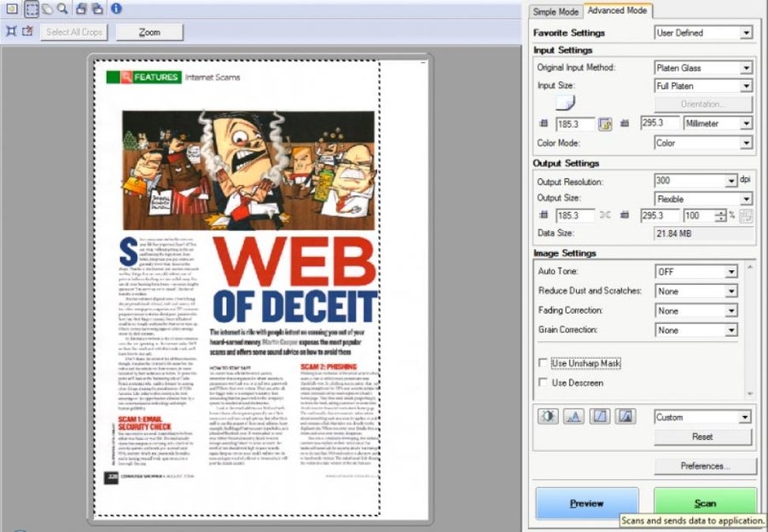Click the scale percentage field showing 100
Screen dimensions: 768x532
pyautogui.click(x=698, y=216)
